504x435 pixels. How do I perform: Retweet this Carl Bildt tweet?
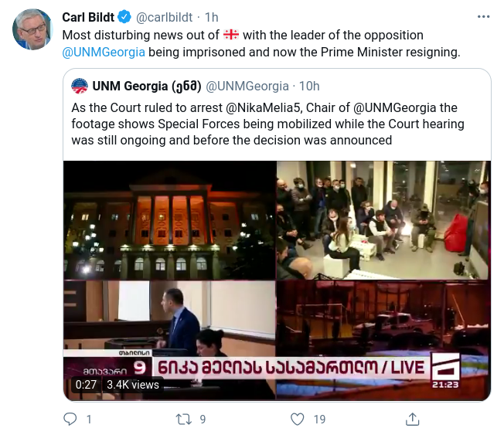tap(185, 419)
